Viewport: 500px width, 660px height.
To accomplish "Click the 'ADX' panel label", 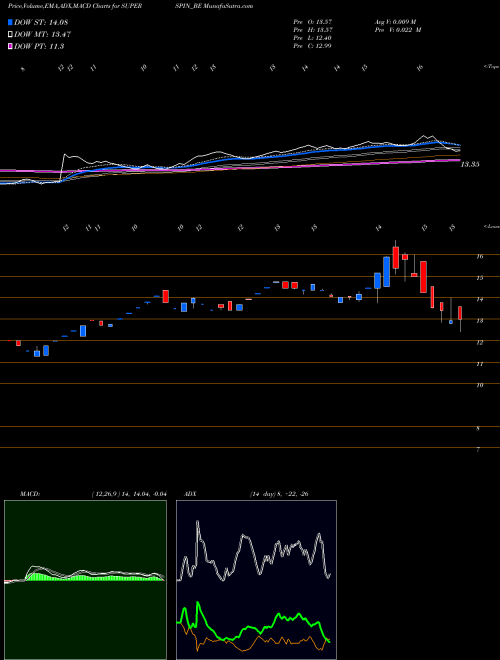I will [x=190, y=494].
